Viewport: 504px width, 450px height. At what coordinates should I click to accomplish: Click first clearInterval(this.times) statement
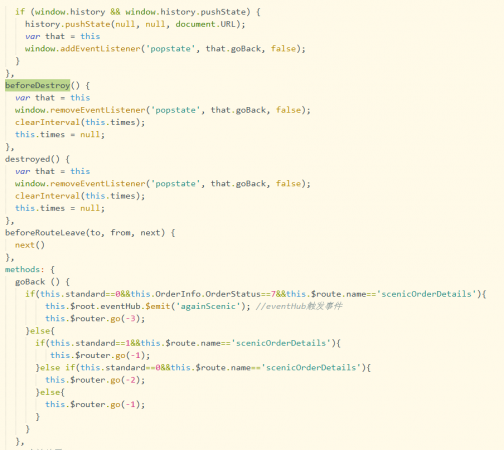point(80,122)
